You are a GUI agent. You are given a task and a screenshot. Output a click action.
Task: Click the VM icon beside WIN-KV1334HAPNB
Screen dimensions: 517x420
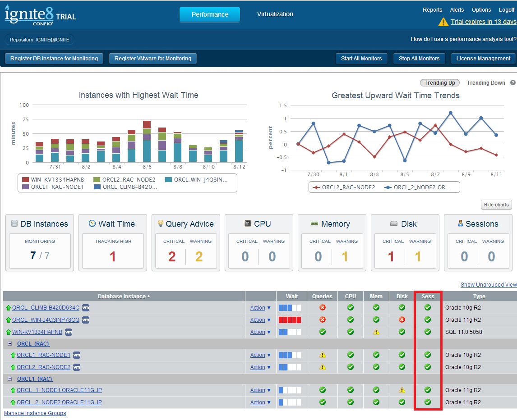69,332
